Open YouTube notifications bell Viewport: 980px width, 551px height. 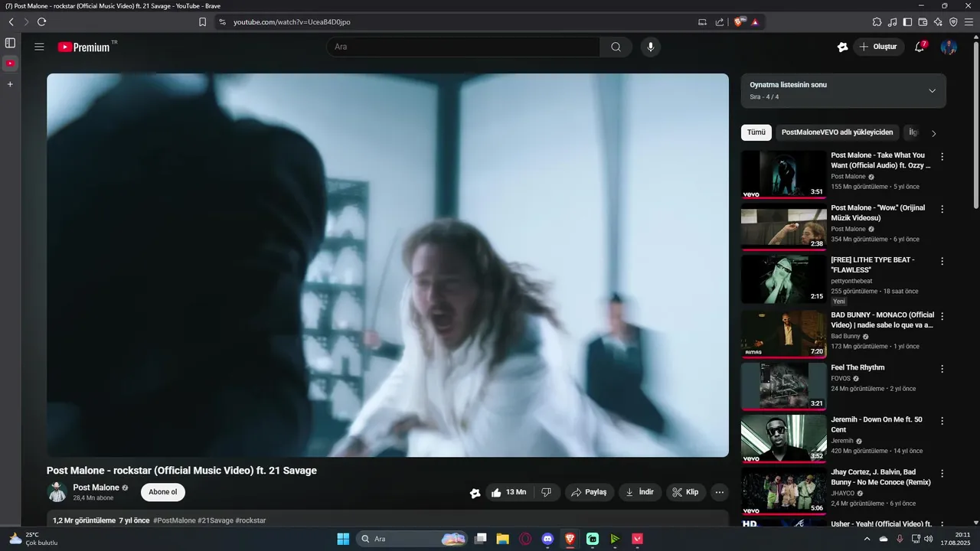click(x=920, y=47)
